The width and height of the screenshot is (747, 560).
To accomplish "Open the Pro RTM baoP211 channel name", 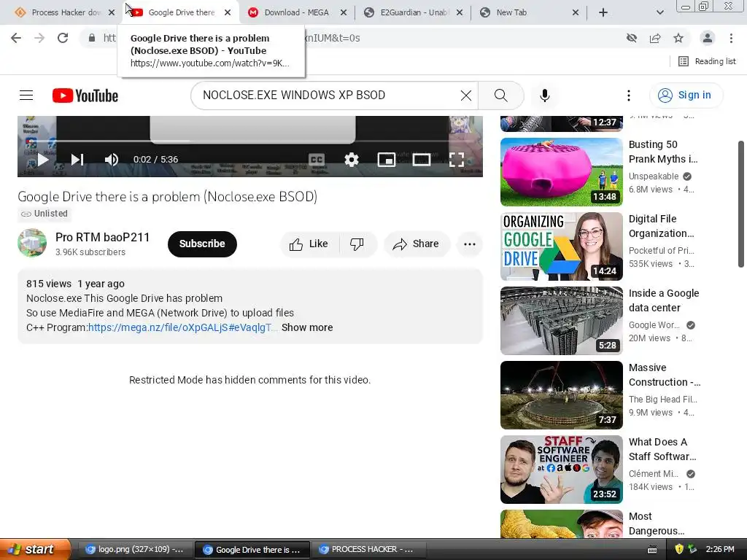I will (x=102, y=237).
